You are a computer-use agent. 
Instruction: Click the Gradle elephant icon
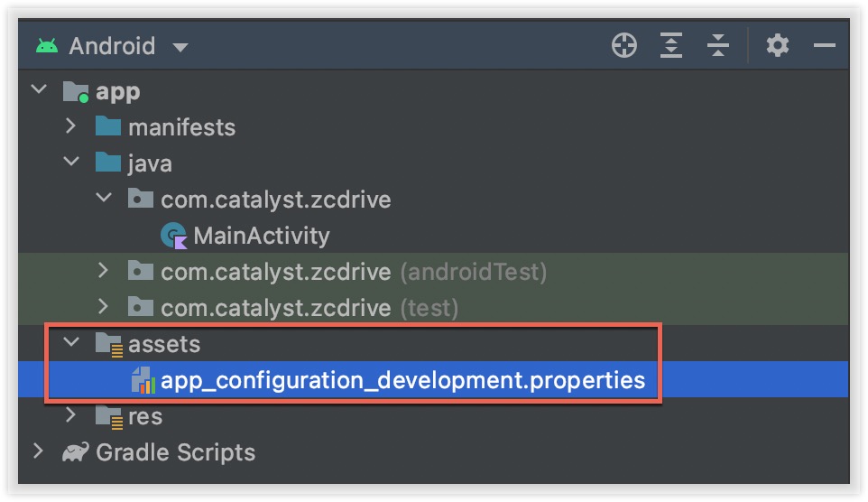pyautogui.click(x=76, y=452)
